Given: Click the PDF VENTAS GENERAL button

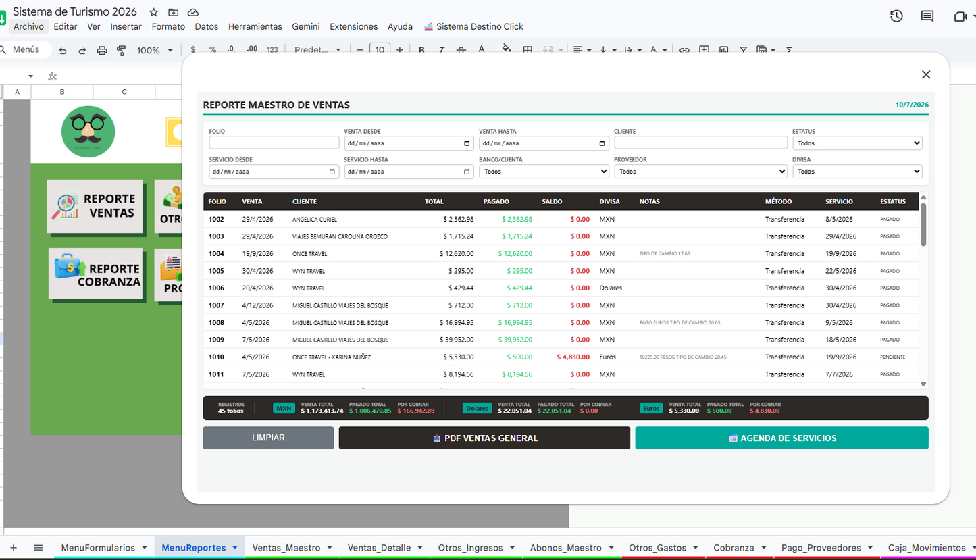Looking at the screenshot, I should pos(484,438).
